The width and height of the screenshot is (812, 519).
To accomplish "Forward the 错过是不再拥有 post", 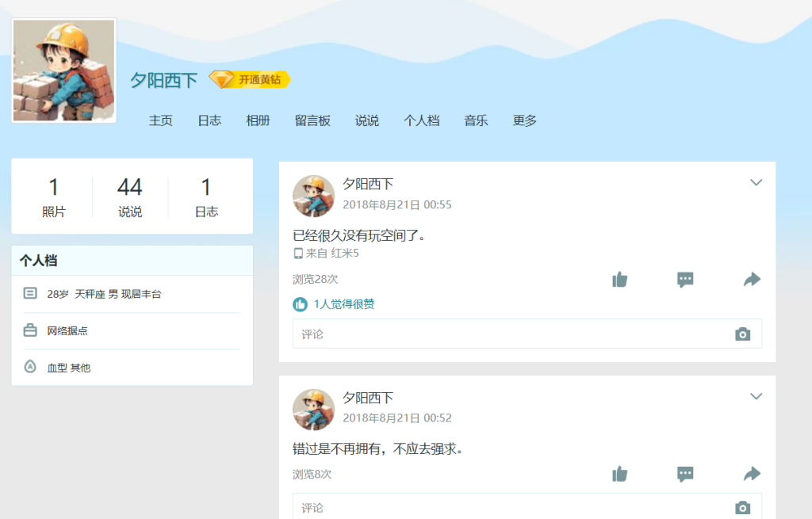I will click(x=752, y=474).
